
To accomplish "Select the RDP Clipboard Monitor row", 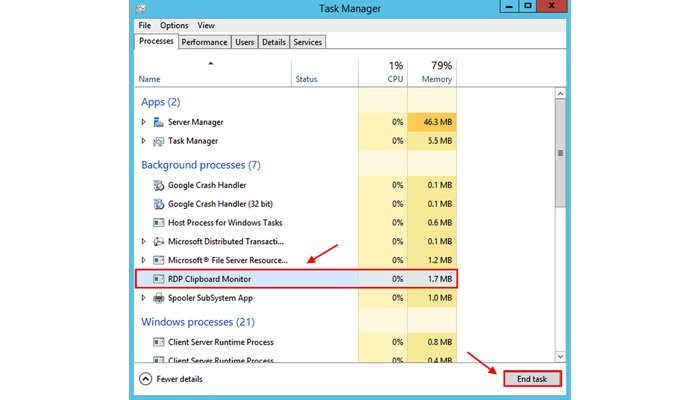I will (296, 279).
